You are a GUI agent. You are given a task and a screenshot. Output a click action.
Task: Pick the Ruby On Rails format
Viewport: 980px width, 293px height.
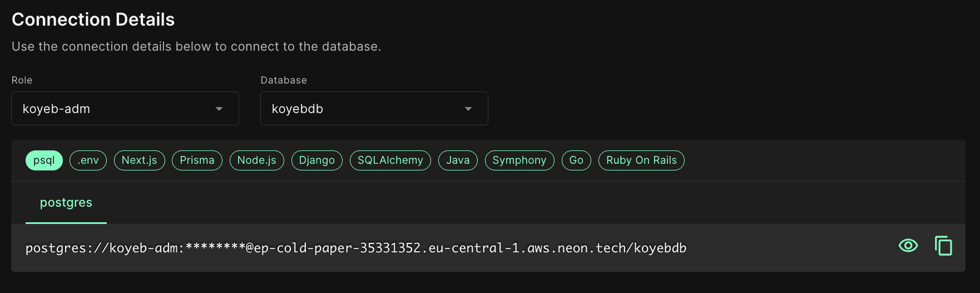click(x=641, y=160)
